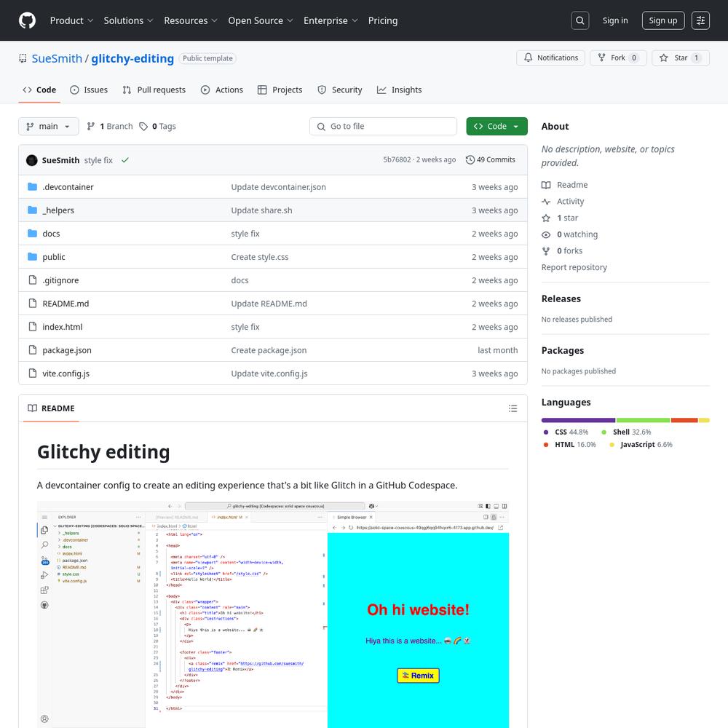The width and height of the screenshot is (728, 728).
Task: Open the glitchy-editing repository link
Action: click(132, 58)
